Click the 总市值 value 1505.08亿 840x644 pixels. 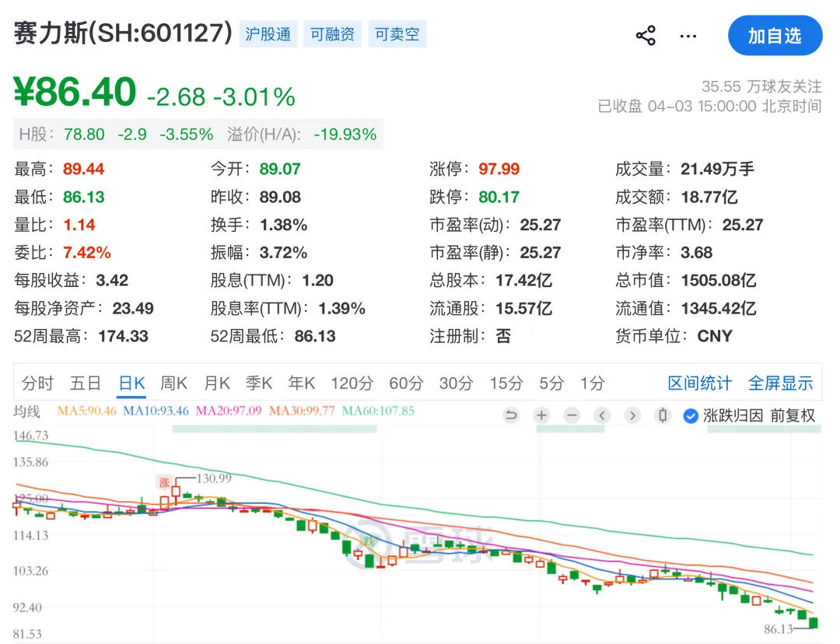tap(718, 280)
